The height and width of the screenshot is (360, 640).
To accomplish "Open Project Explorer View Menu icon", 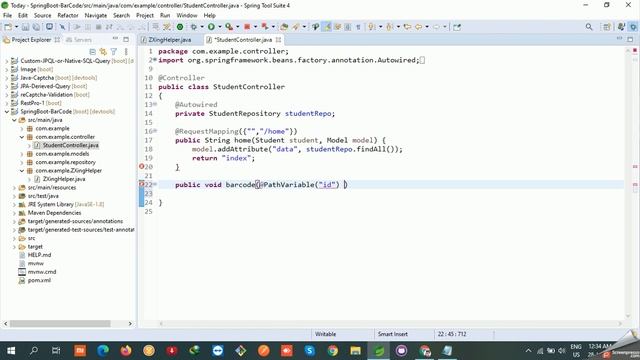I will click(126, 51).
